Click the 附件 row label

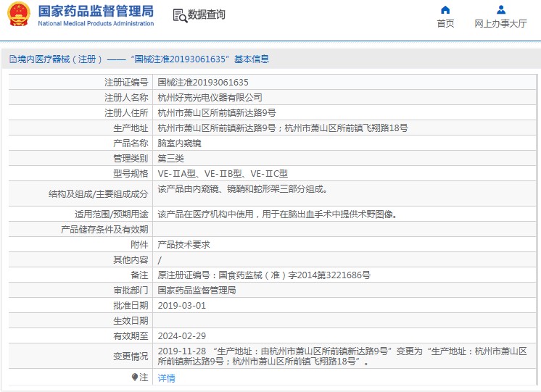(x=139, y=245)
